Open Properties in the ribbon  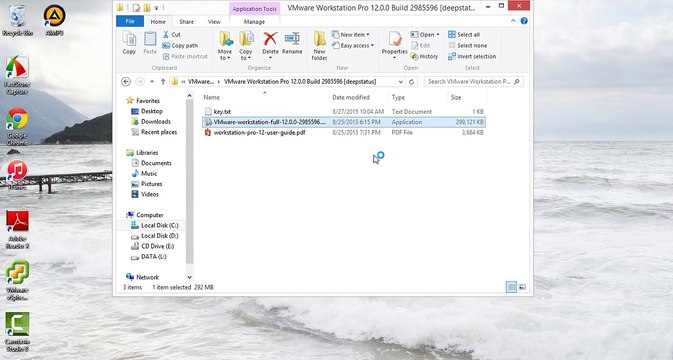tap(394, 45)
